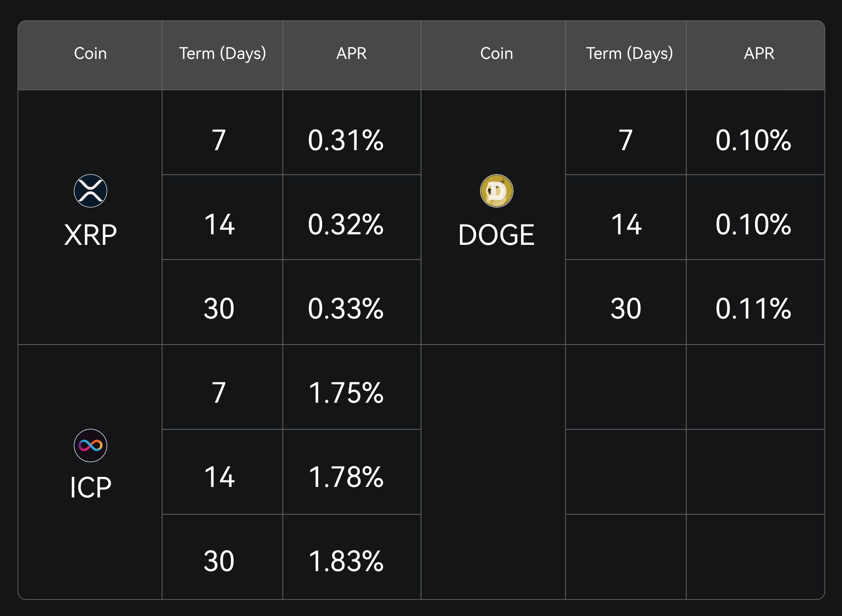The height and width of the screenshot is (616, 842).
Task: Click the ICP infinity logo icon
Action: [90, 445]
